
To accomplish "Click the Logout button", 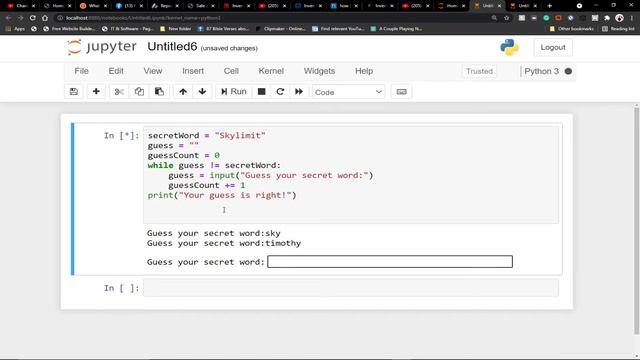I will pos(553,47).
